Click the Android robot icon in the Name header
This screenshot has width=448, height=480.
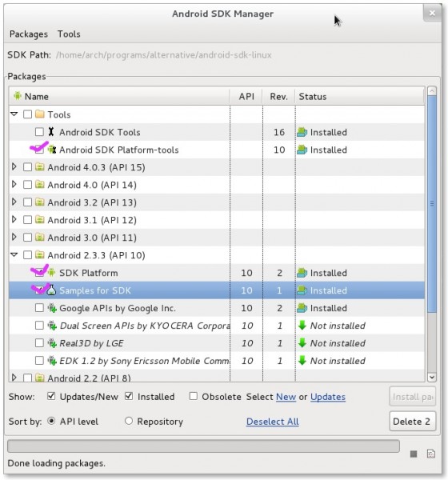click(18, 96)
